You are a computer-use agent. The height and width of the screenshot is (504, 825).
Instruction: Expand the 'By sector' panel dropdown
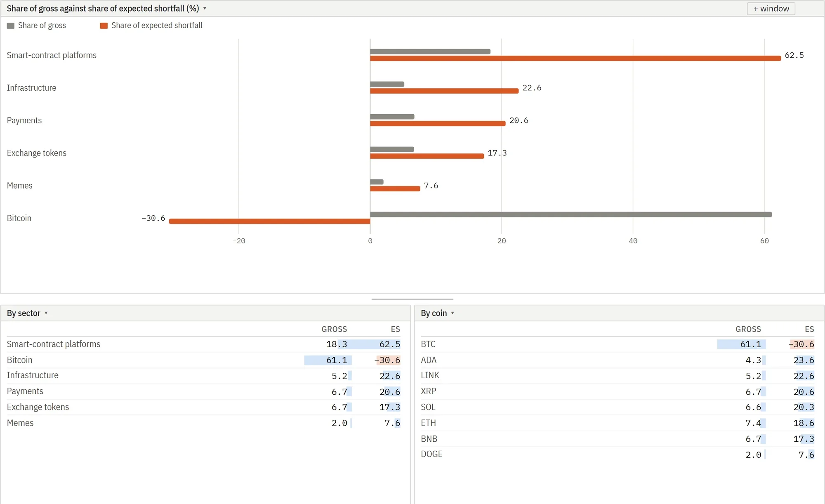point(46,313)
